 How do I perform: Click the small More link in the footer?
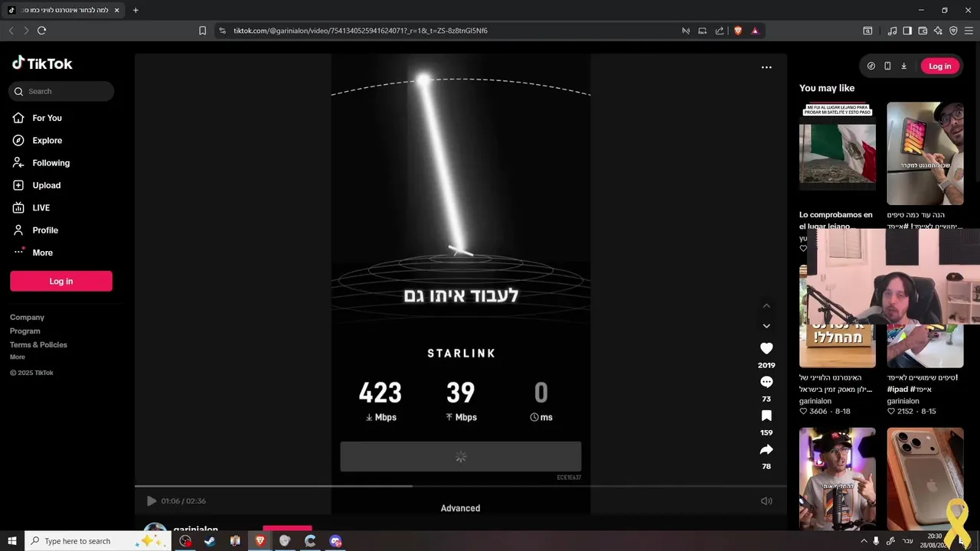18,357
